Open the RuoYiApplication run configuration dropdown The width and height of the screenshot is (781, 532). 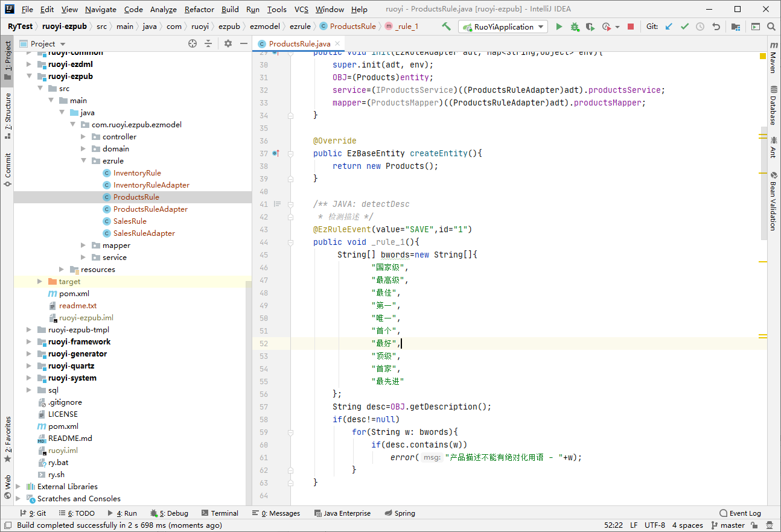(x=503, y=27)
